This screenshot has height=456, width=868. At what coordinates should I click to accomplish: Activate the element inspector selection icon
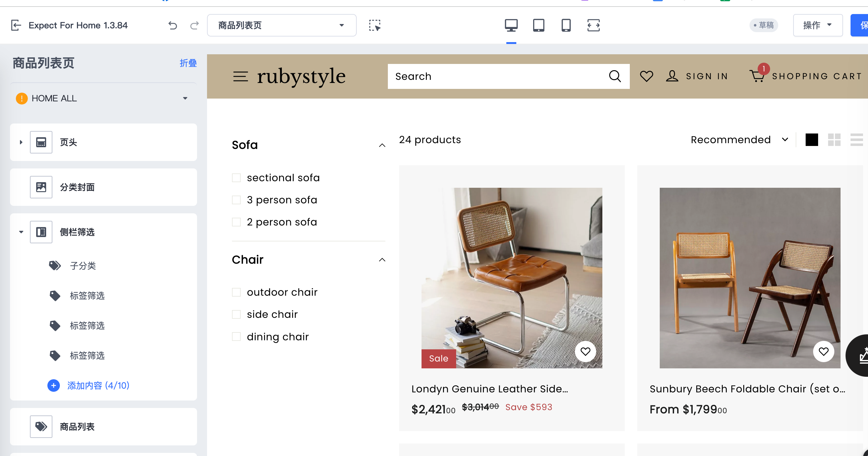pyautogui.click(x=374, y=25)
